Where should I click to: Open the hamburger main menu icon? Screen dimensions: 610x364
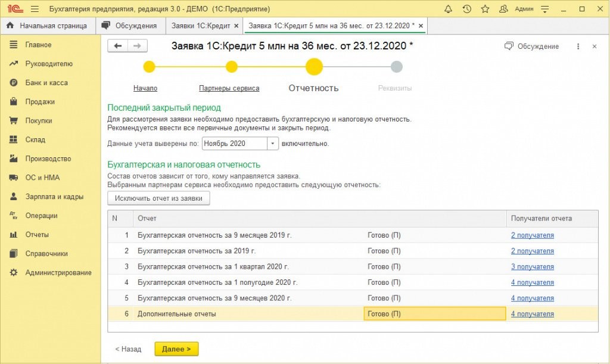35,10
